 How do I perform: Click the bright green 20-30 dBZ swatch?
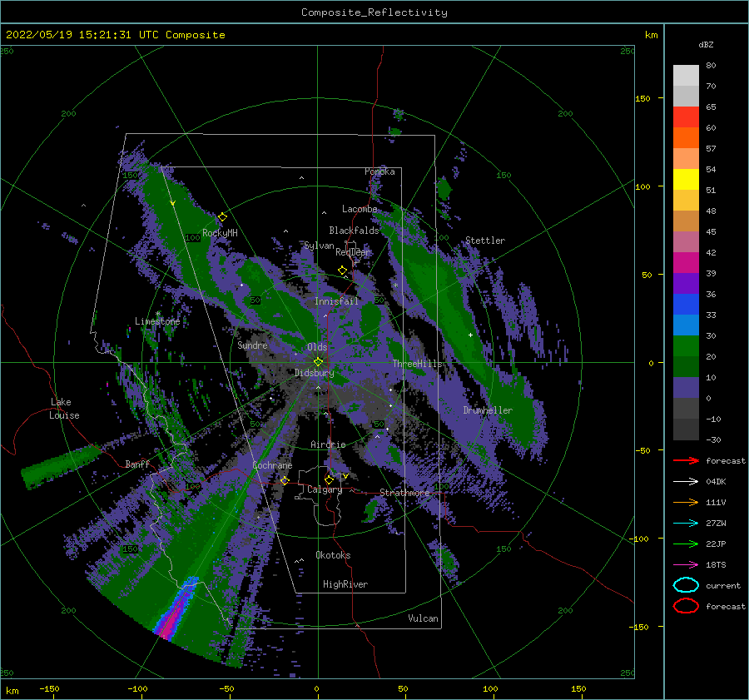tap(686, 346)
